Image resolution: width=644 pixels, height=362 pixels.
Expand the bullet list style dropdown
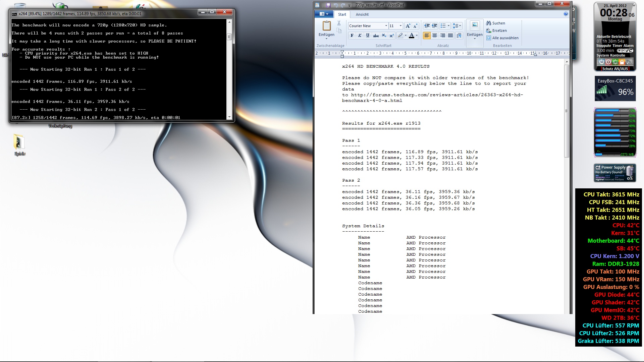coord(448,26)
